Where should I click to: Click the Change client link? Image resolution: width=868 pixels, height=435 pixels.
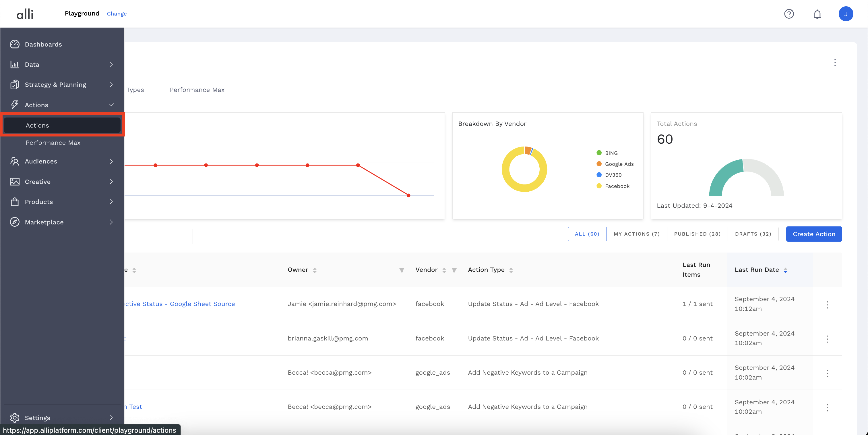point(117,14)
